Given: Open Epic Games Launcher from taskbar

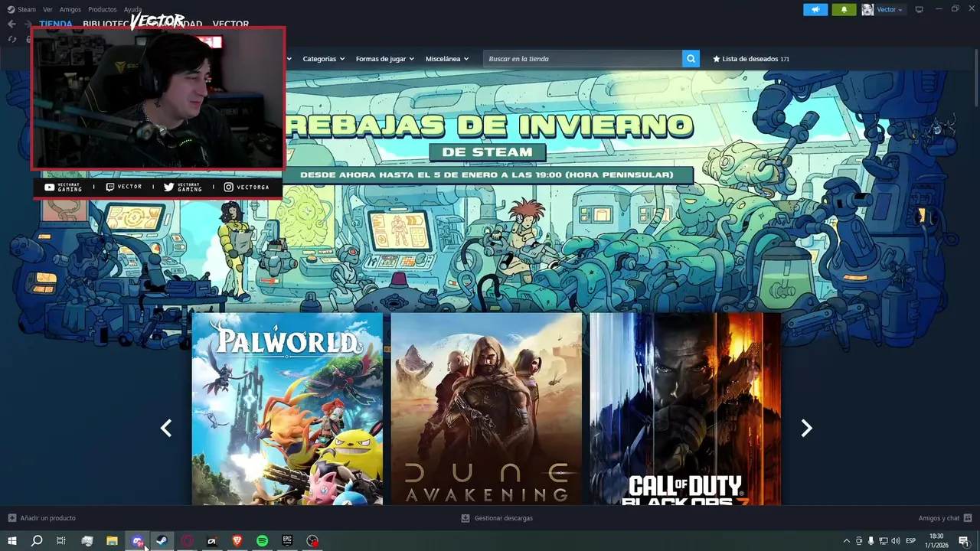Looking at the screenshot, I should coord(287,541).
